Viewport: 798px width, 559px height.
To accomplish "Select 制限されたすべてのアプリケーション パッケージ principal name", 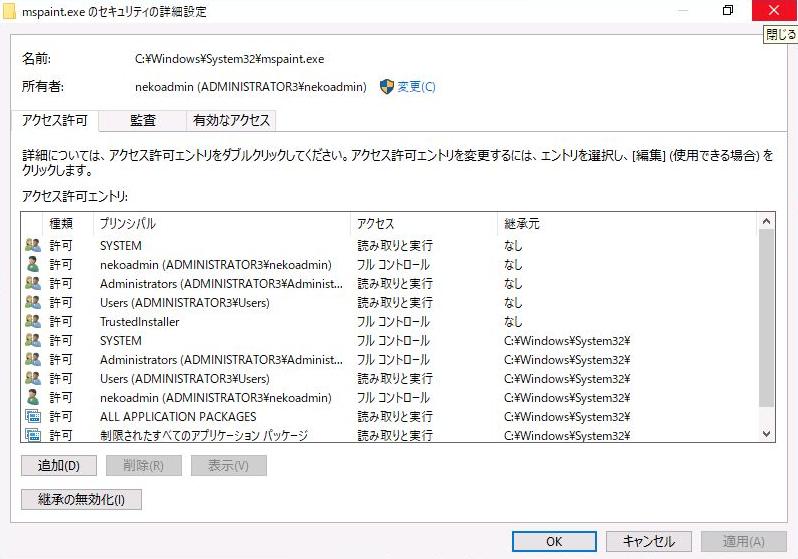I will (204, 436).
